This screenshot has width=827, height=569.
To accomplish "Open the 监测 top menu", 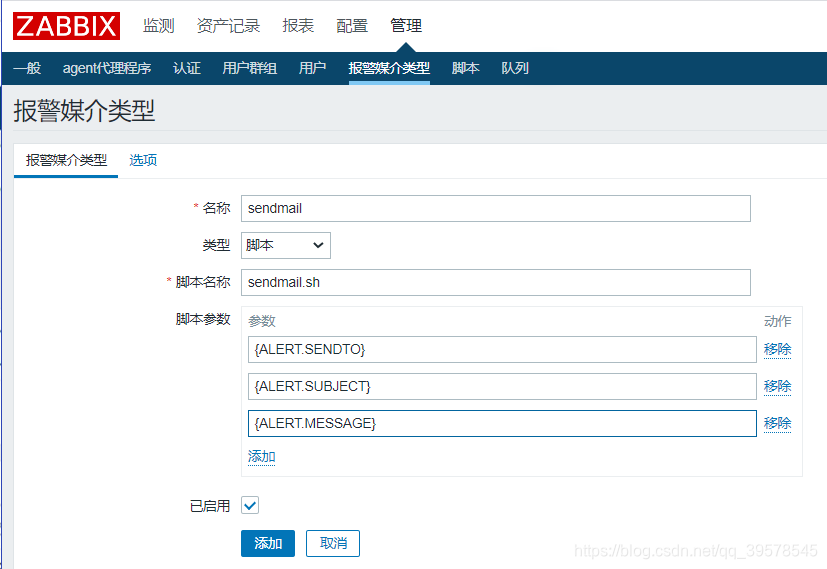I will 158,25.
